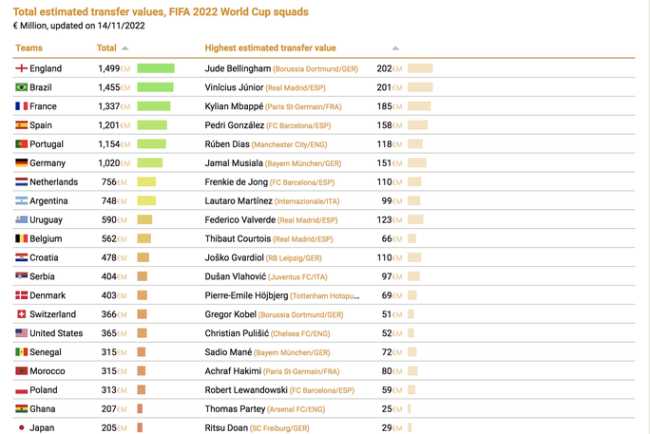Click the Switzerland flag icon

coord(21,314)
